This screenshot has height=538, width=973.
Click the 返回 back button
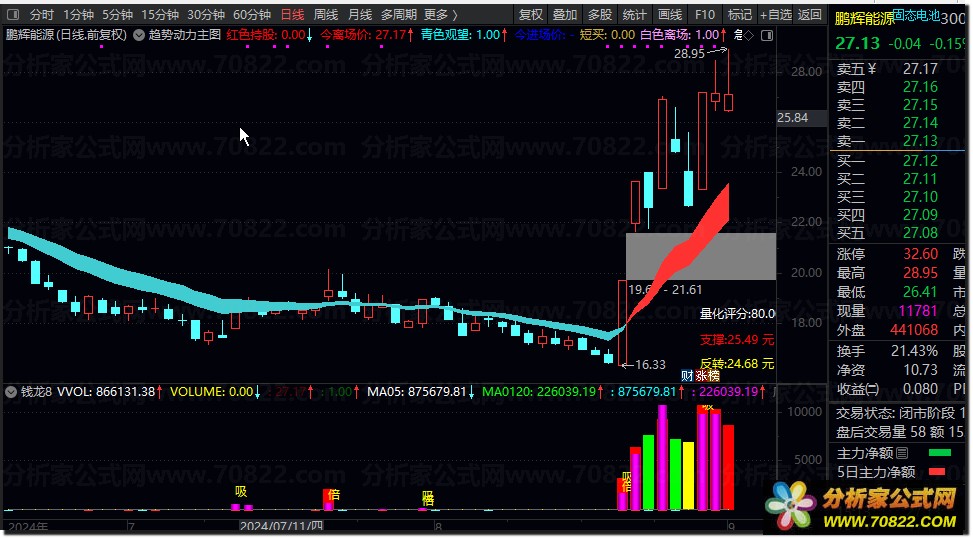click(810, 14)
